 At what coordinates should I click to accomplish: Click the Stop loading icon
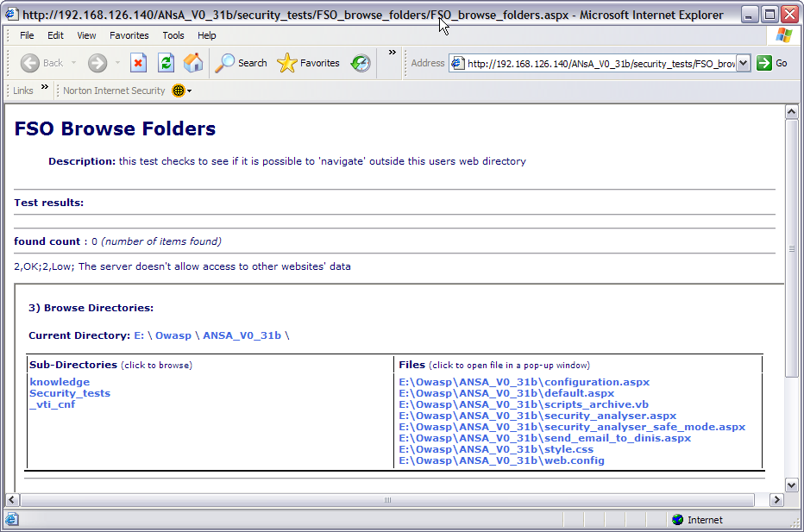(138, 63)
